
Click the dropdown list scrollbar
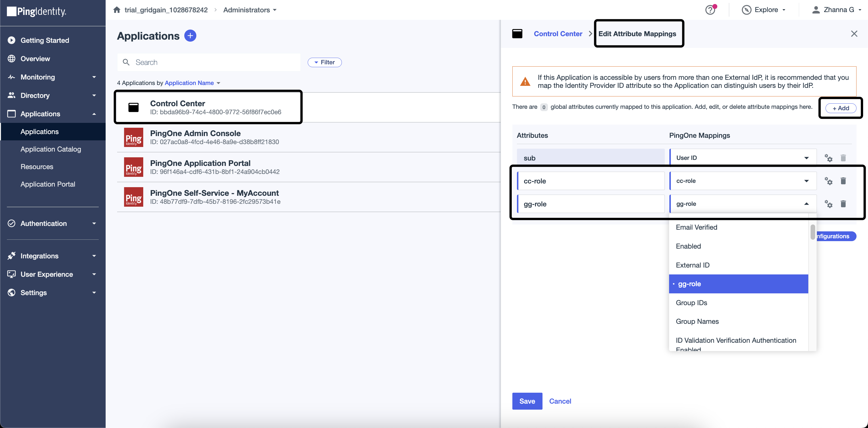[812, 232]
